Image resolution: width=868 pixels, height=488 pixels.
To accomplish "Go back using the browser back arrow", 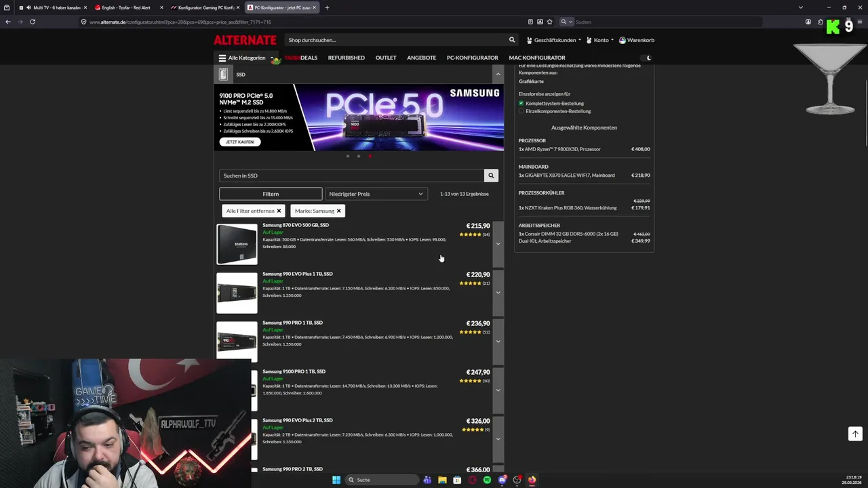I will [x=7, y=22].
